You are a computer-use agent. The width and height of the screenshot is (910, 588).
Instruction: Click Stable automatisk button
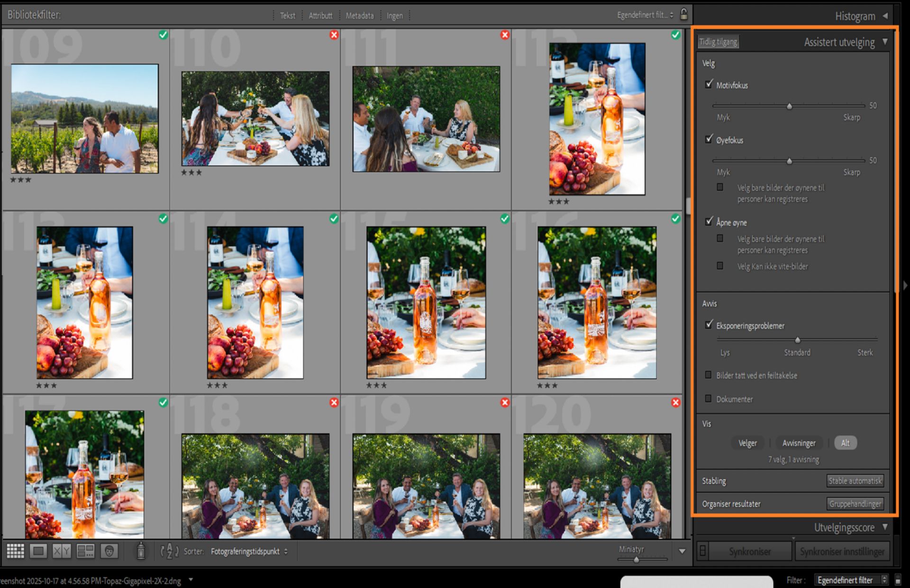[x=855, y=480]
